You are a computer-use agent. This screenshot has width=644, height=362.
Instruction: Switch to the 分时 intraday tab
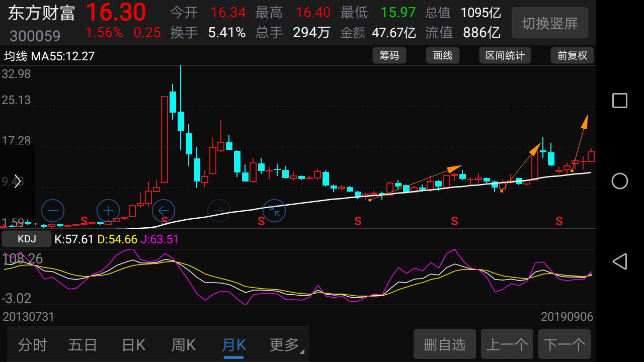[32, 344]
